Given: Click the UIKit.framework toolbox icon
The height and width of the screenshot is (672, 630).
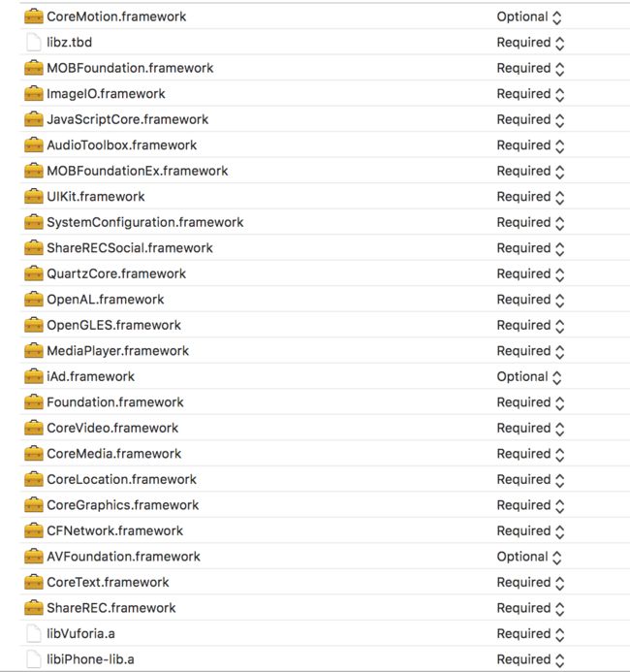Looking at the screenshot, I should click(x=34, y=197).
